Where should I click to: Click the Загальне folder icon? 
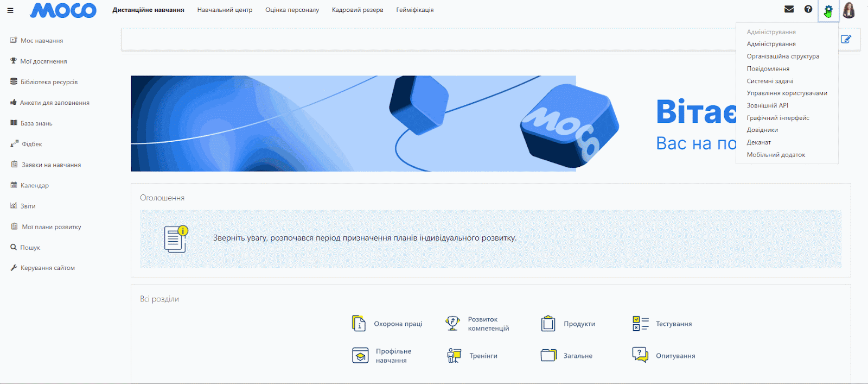(548, 355)
